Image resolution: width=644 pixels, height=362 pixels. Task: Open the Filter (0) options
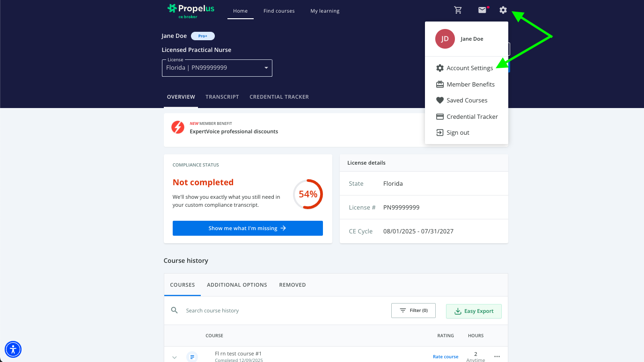(413, 311)
